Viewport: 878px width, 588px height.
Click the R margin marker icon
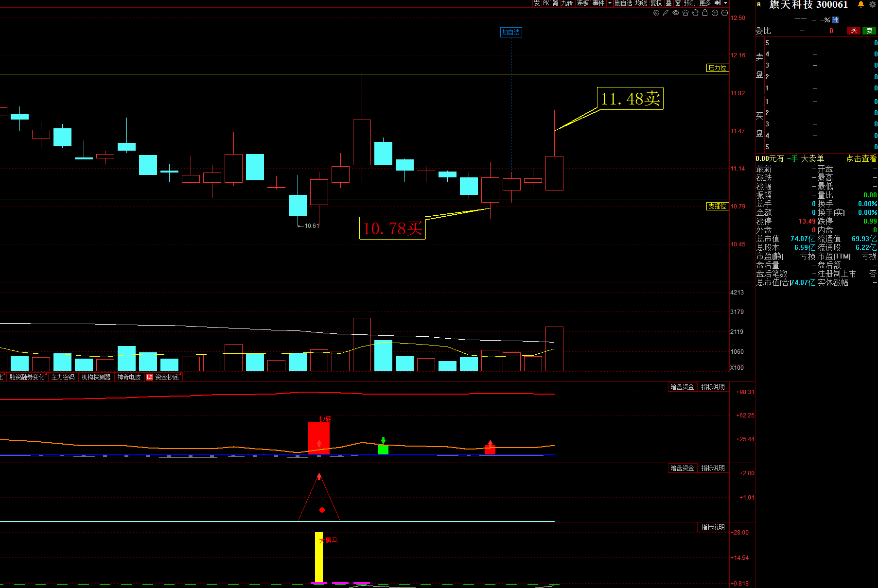point(759,4)
